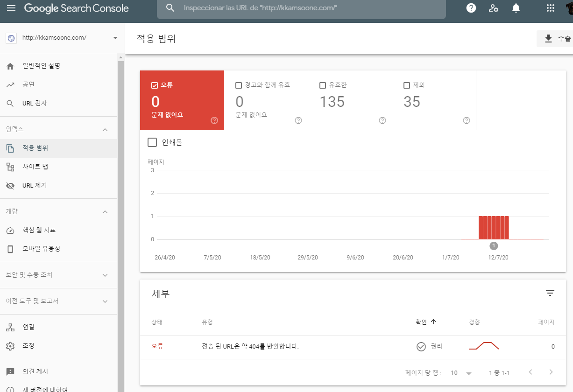This screenshot has width=573, height=392.
Task: Click the 경향 trend sparkline
Action: tap(484, 346)
